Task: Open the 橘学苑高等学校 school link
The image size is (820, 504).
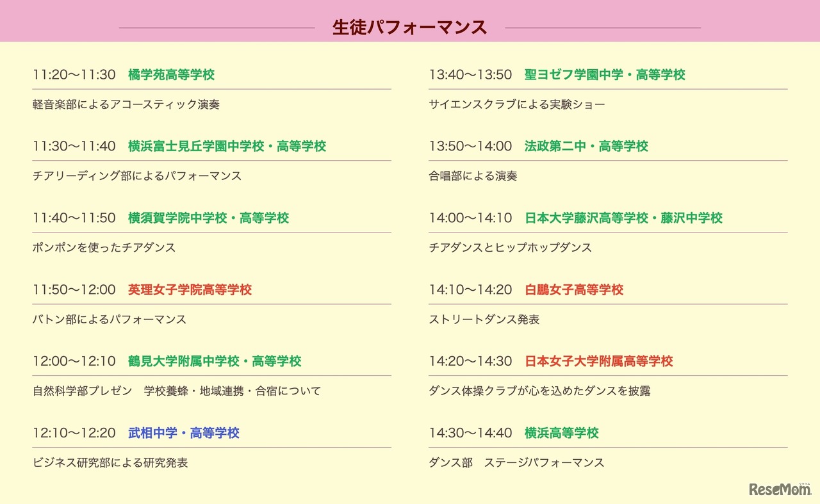Action: [x=171, y=75]
